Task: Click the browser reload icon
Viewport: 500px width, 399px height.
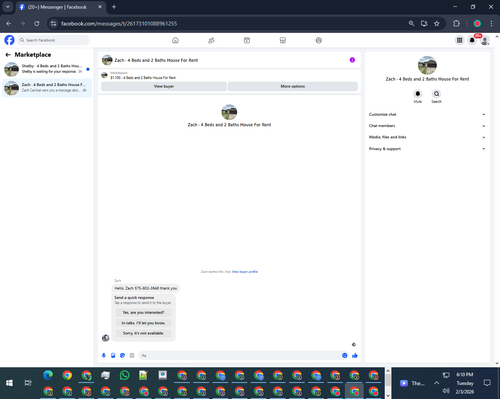Action: pos(37,23)
